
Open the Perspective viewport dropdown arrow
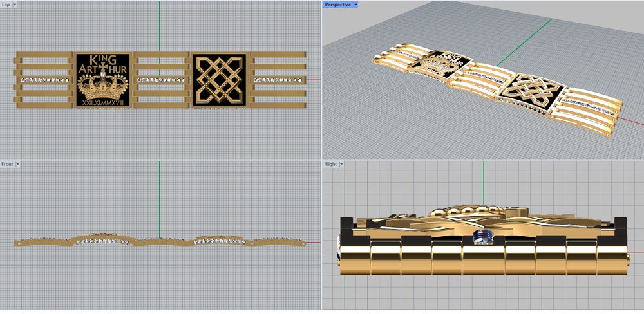point(356,5)
